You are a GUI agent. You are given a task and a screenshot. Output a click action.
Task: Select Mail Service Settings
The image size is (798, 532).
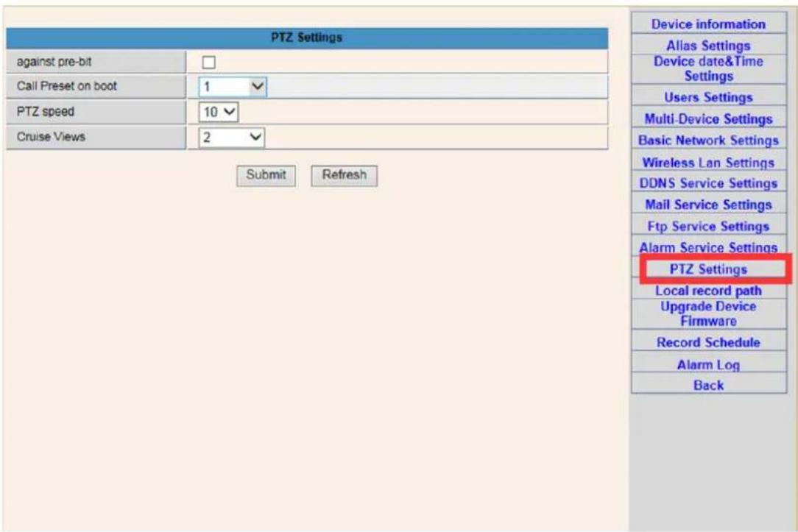click(708, 205)
